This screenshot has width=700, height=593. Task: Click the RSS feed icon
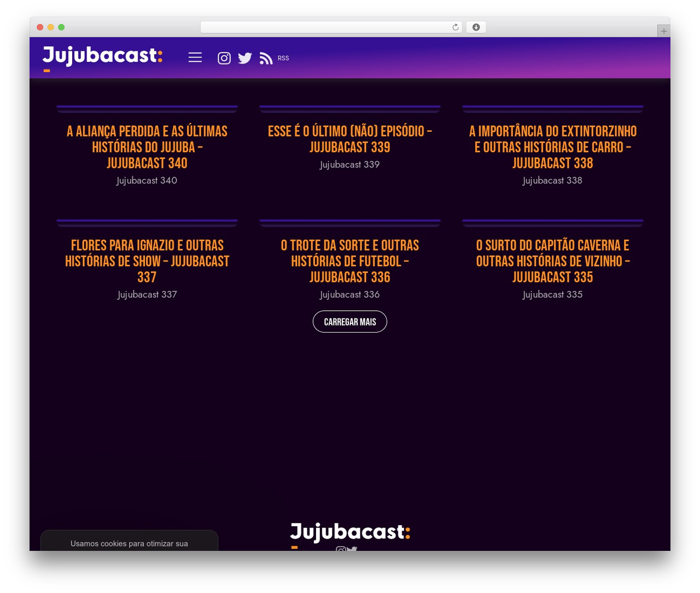coord(266,58)
